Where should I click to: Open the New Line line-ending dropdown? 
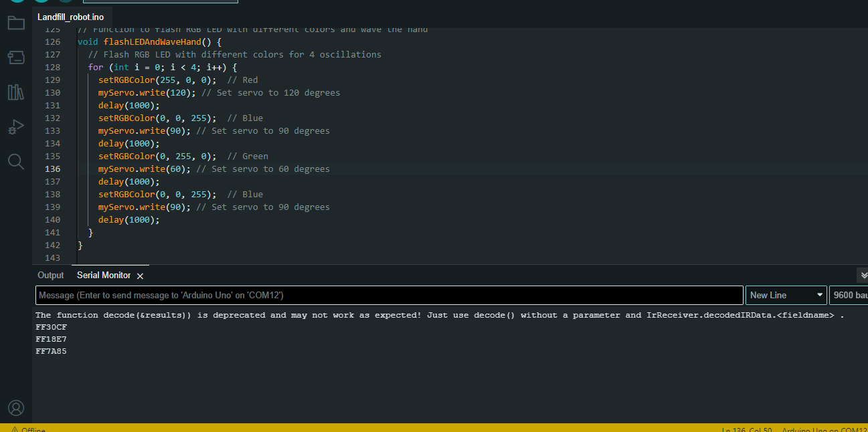[786, 295]
